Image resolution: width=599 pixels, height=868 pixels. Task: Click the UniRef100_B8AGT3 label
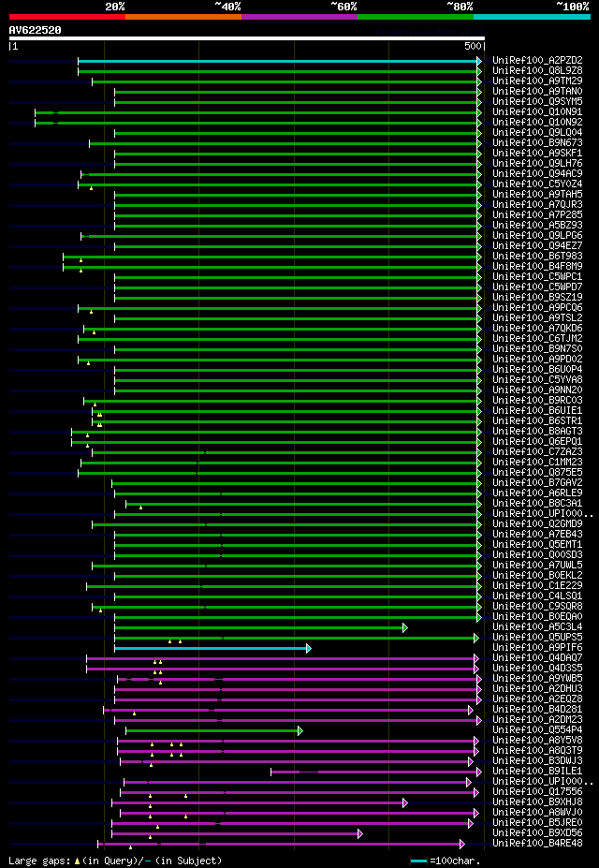537,432
